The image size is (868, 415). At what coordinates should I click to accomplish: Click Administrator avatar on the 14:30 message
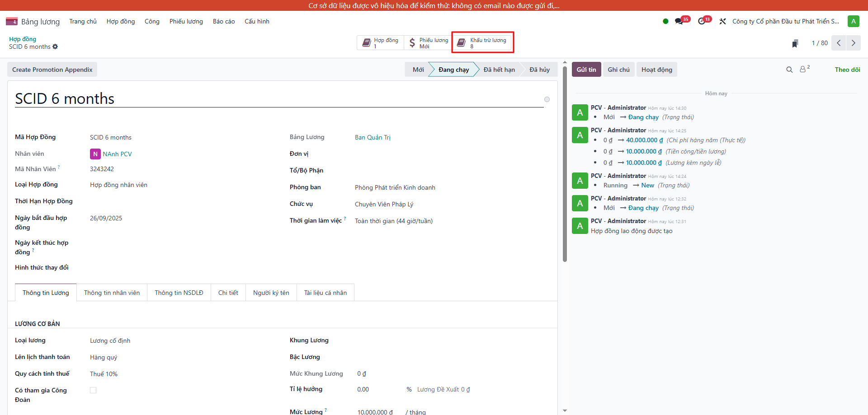(x=580, y=112)
